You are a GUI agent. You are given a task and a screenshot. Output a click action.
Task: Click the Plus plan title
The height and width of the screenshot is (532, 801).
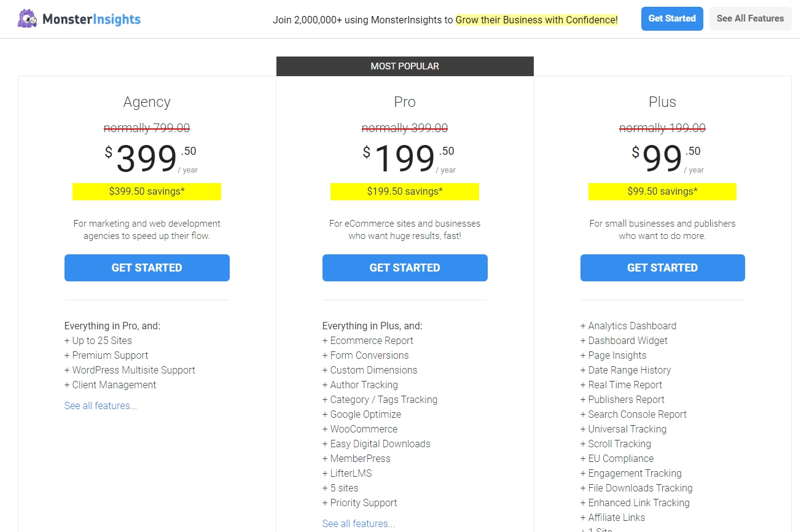tap(662, 102)
